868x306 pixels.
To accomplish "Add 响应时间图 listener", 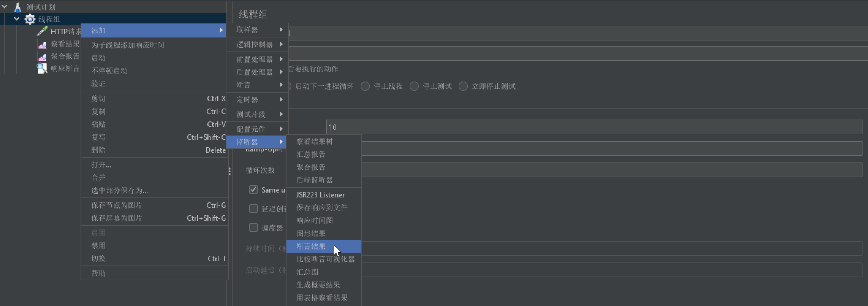I will 324,220.
